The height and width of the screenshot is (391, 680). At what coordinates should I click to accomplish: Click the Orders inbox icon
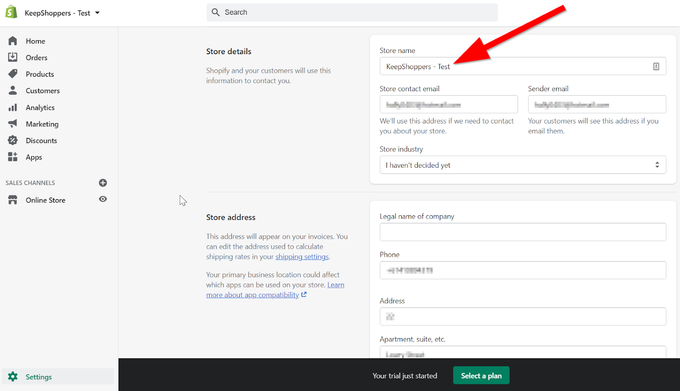tap(13, 57)
